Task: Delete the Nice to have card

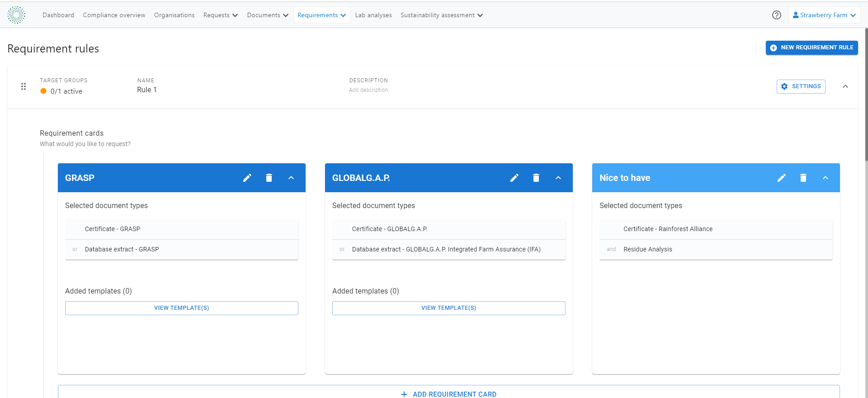Action: pos(803,178)
